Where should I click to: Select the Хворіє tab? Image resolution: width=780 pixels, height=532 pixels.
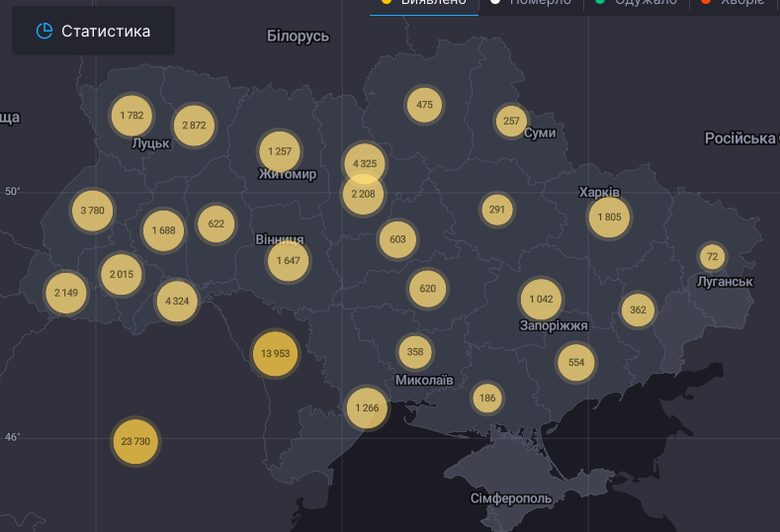[736, 3]
